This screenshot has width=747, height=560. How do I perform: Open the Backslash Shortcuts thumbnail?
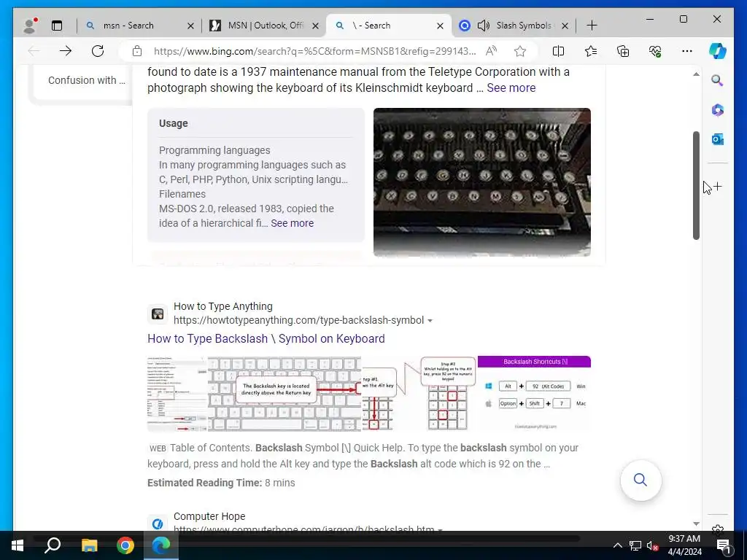[x=534, y=393]
